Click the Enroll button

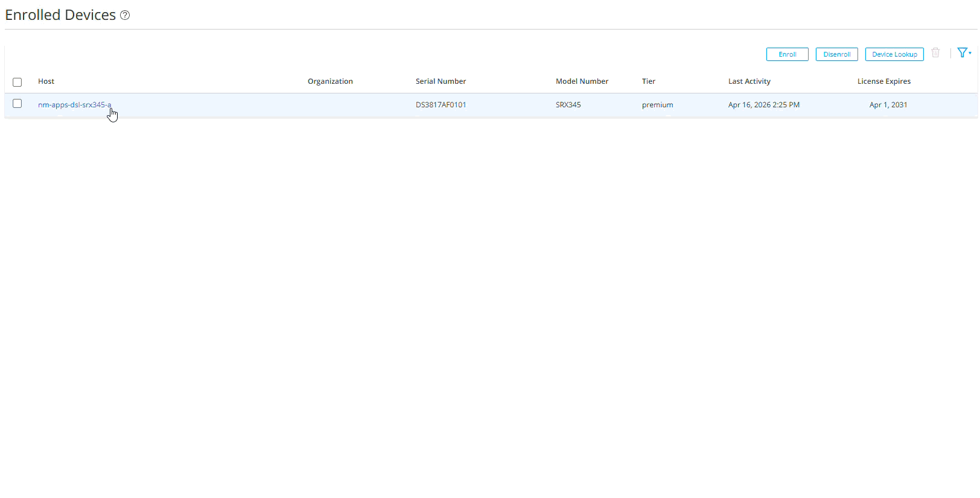click(787, 54)
